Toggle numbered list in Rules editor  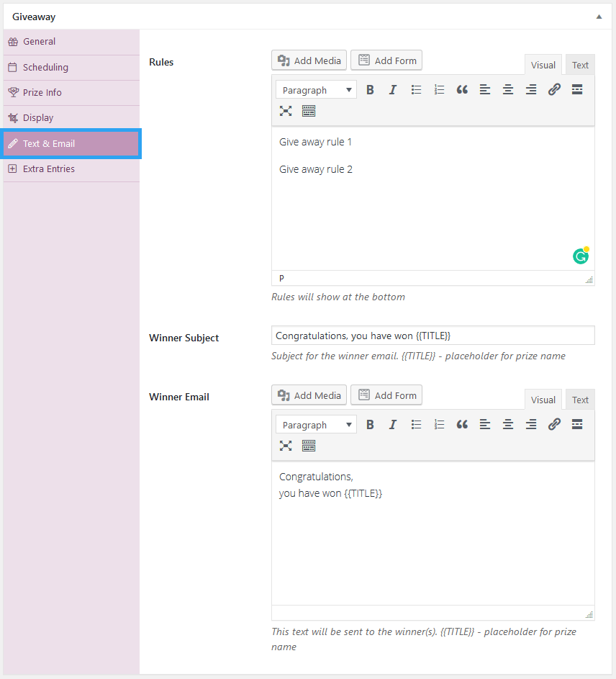[439, 90]
